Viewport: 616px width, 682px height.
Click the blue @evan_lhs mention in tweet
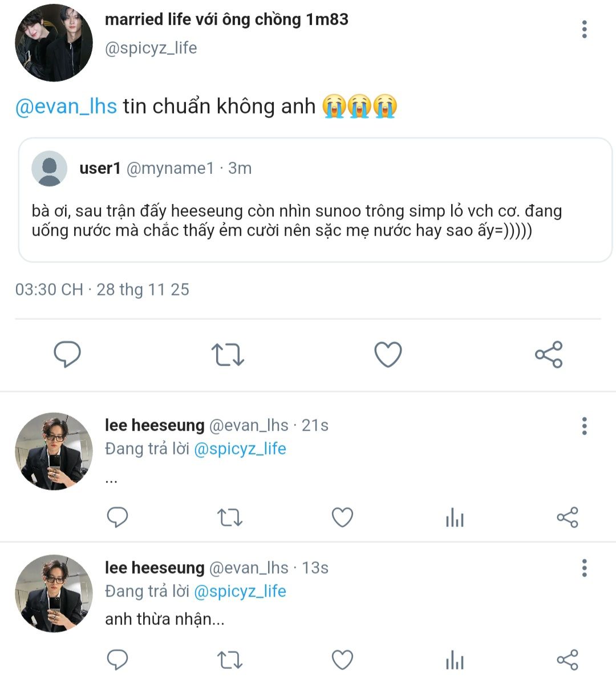click(66, 107)
